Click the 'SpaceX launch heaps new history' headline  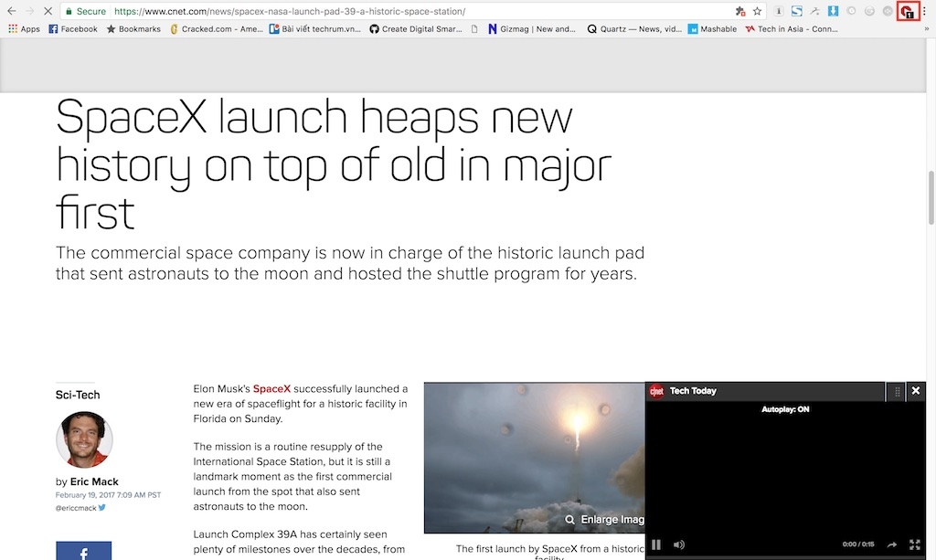click(x=333, y=164)
